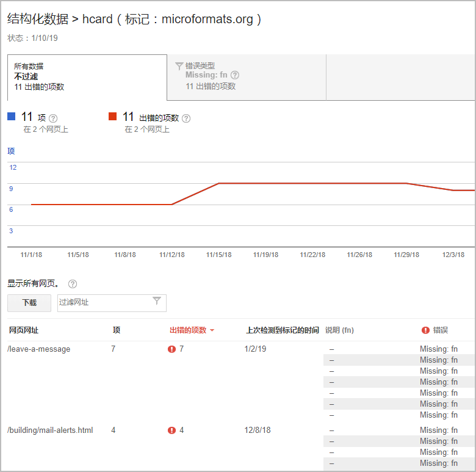Click help icon beside 出错的项数 legend
Viewport: 476px width, 472px height.
[x=186, y=118]
